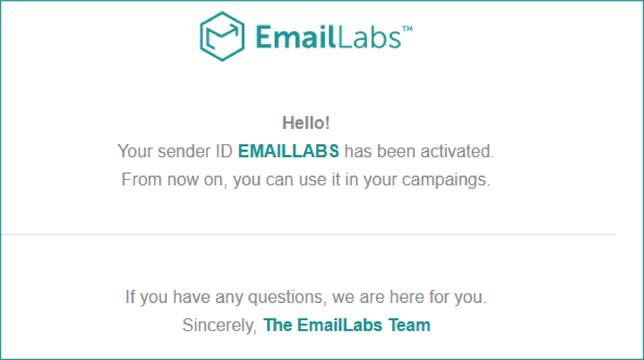Click the thin "Labs" part of the logo wordmark
This screenshot has height=360, width=644.
click(x=369, y=37)
